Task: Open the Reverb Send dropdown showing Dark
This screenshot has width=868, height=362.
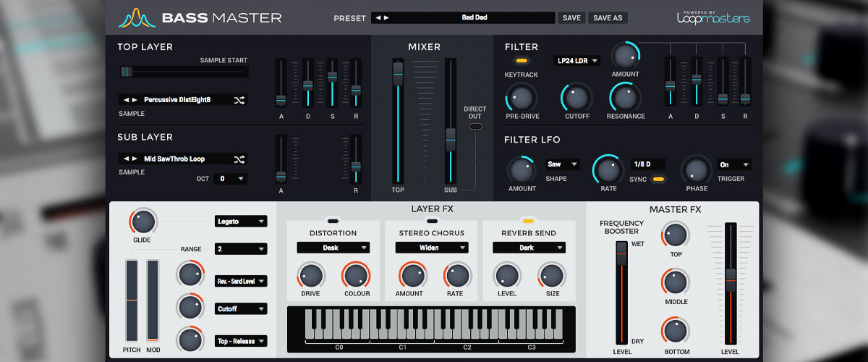Action: (x=529, y=248)
